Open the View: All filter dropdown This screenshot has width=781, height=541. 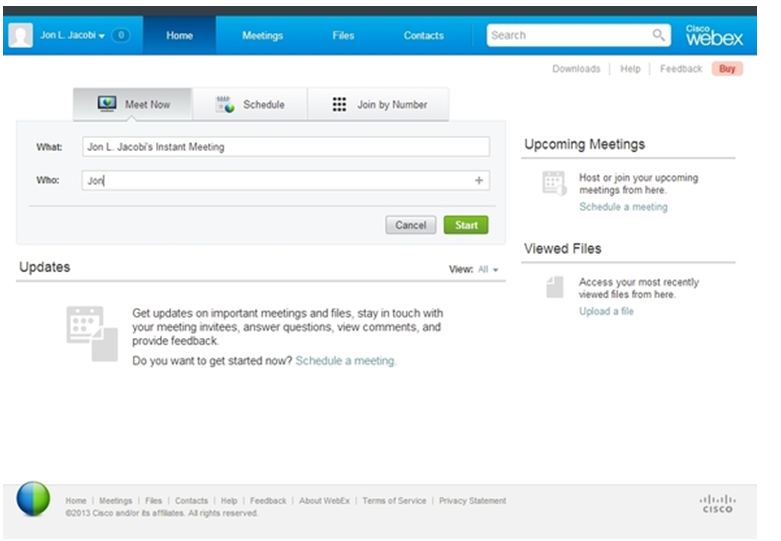[x=488, y=270]
